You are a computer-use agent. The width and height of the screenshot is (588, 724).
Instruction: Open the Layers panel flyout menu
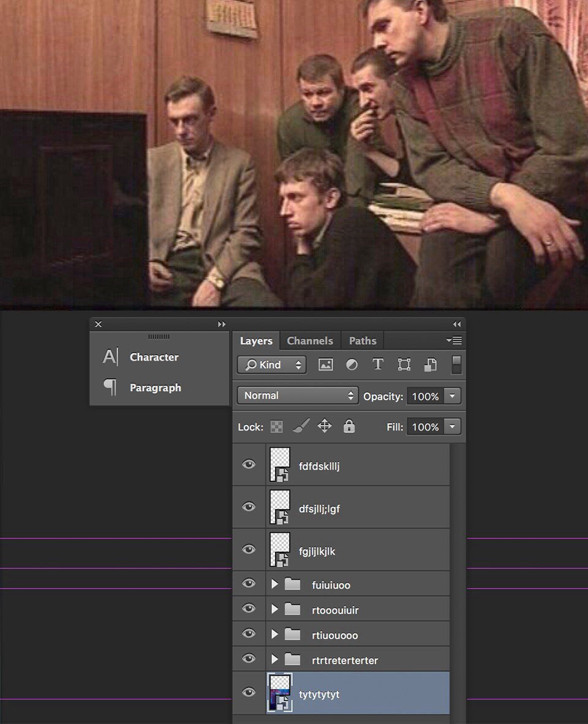click(454, 341)
